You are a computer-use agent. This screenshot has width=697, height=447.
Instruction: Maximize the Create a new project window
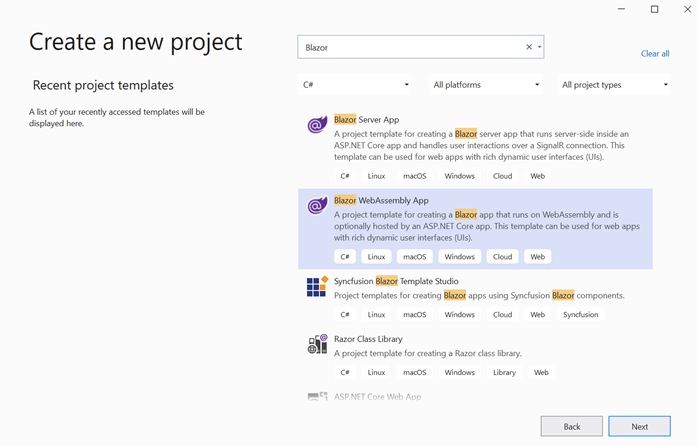(655, 9)
